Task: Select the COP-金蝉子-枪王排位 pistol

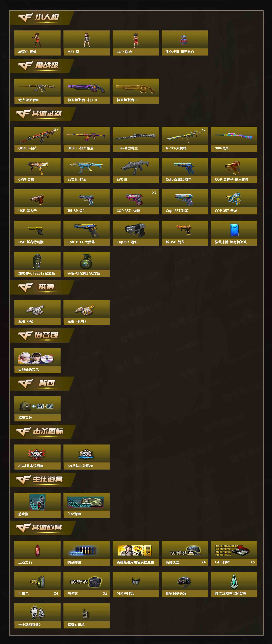Action: 234,170
